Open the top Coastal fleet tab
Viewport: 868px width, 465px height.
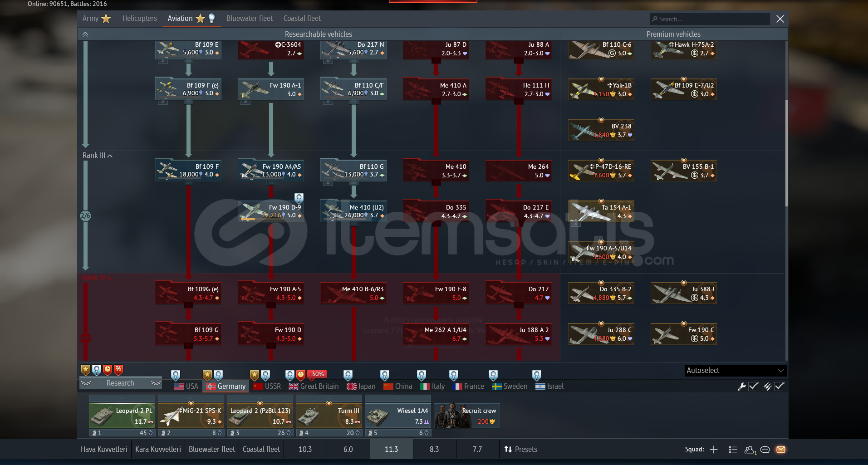click(302, 19)
